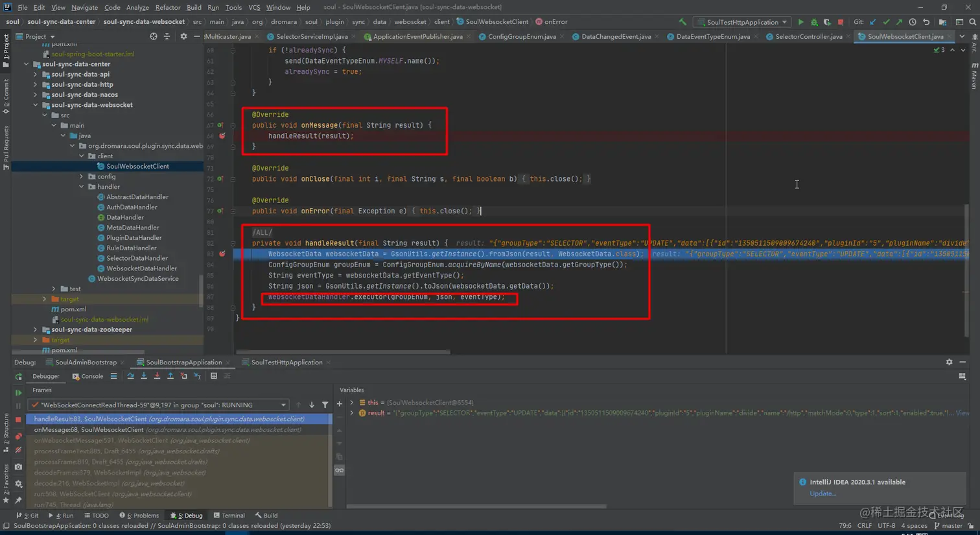980x535 pixels.
Task: Click Resume Program in the debug panel
Action: coord(18,392)
